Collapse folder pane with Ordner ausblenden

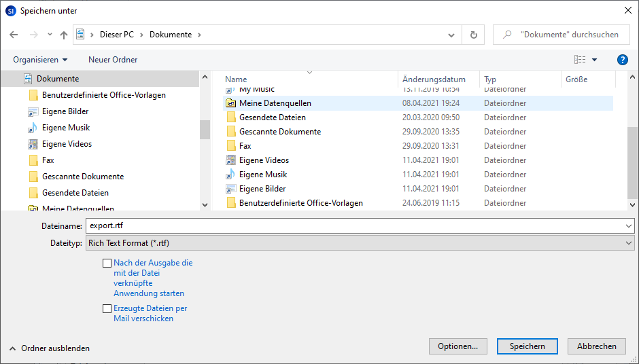(49, 348)
